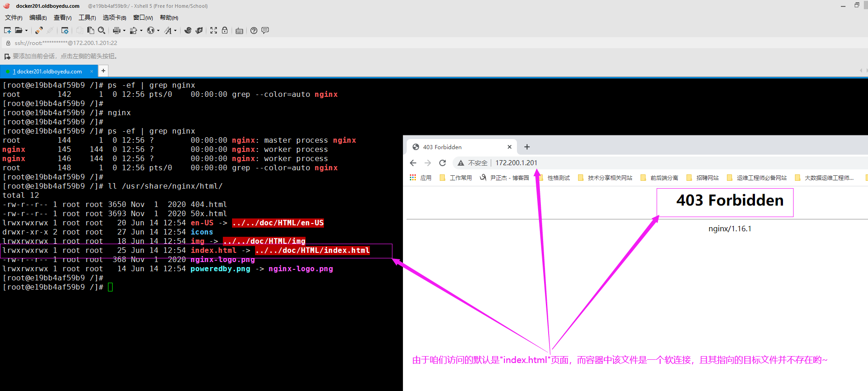Expand the encoding globe dropdown arrow

pos(158,31)
